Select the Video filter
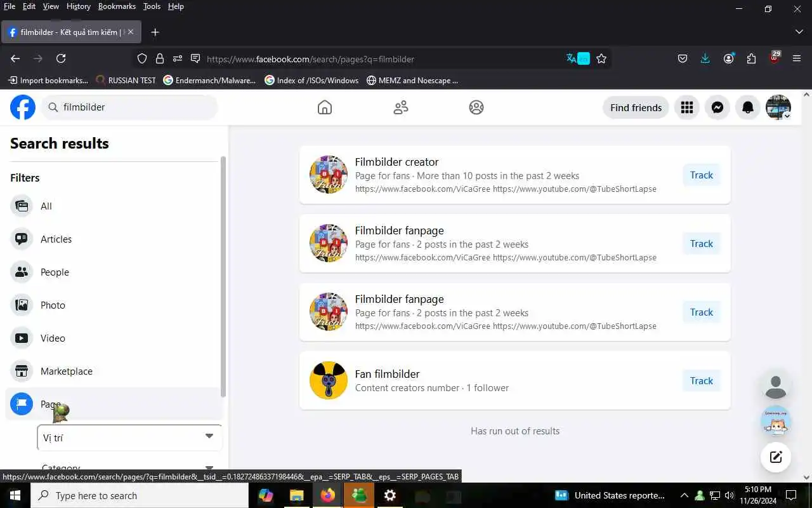The width and height of the screenshot is (812, 508). 114,338
